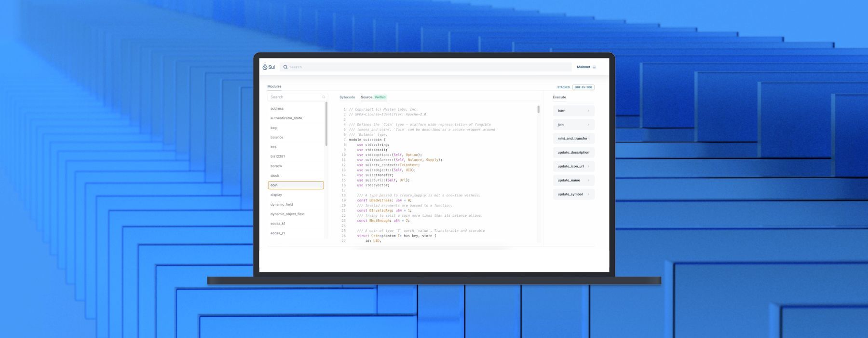Click 'use sui::url::{Self, Url};' line
This screenshot has height=338, width=868.
[383, 180]
